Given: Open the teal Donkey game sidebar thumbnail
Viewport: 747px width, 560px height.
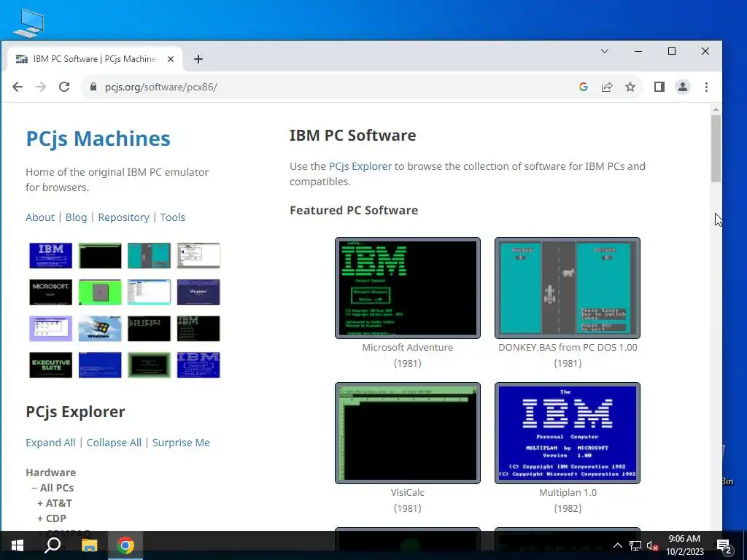Looking at the screenshot, I should tap(149, 256).
